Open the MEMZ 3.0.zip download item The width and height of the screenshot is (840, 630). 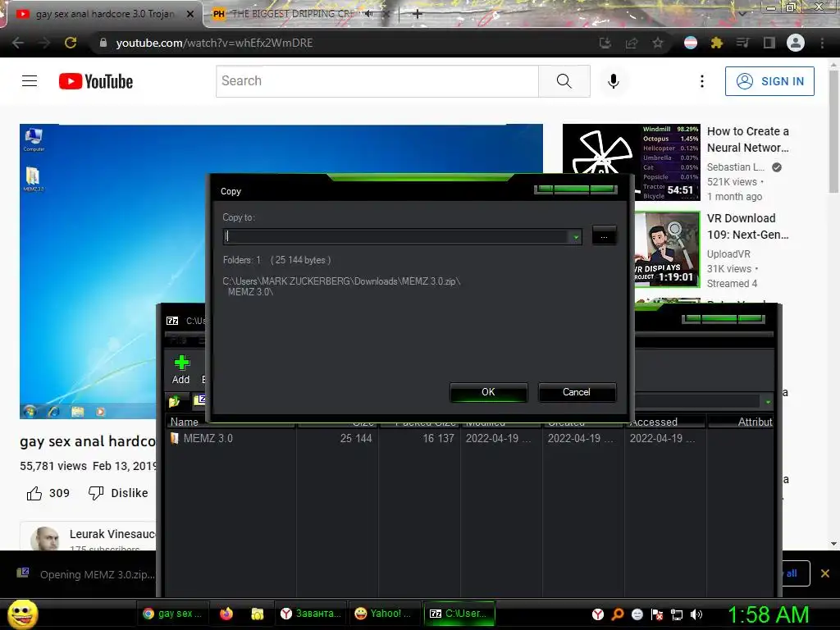tap(85, 574)
